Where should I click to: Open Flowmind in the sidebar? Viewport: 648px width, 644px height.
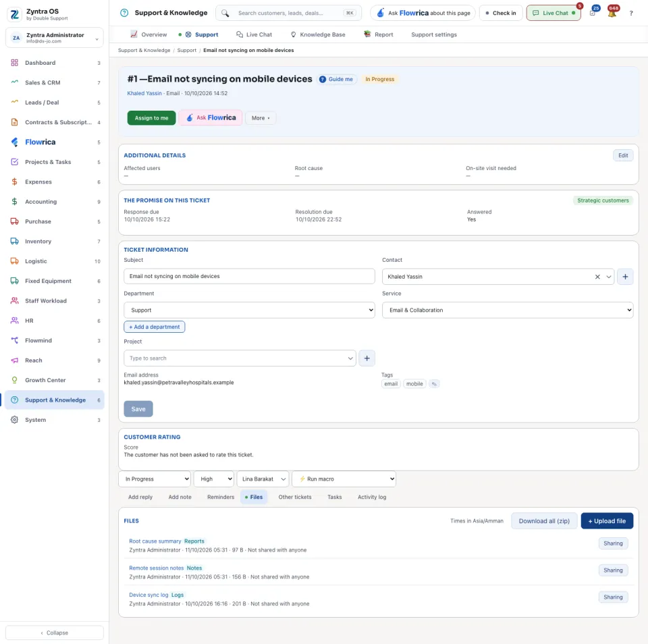point(55,341)
